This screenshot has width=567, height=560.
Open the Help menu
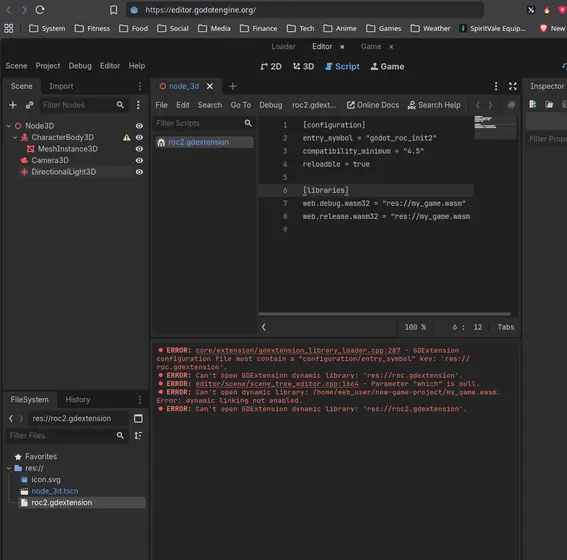coord(137,66)
